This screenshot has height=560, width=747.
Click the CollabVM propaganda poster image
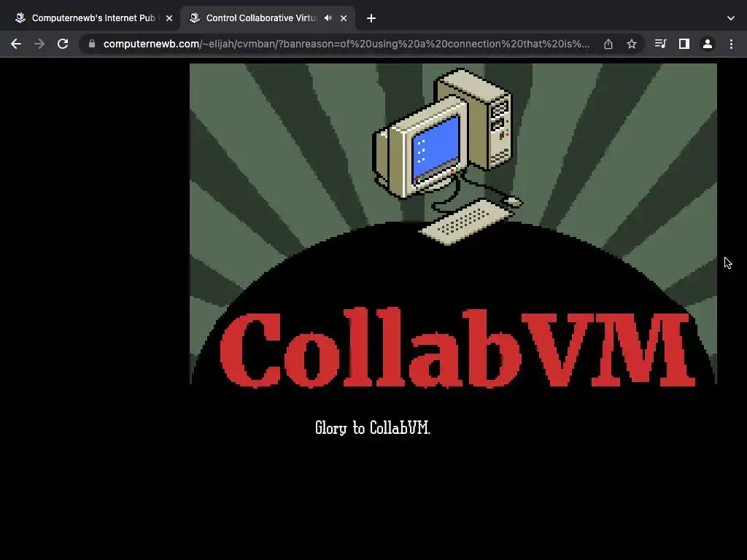[453, 225]
